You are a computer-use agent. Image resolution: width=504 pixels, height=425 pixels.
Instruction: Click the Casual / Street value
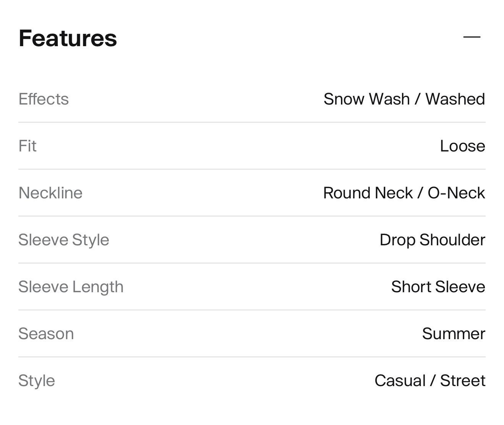pyautogui.click(x=430, y=381)
